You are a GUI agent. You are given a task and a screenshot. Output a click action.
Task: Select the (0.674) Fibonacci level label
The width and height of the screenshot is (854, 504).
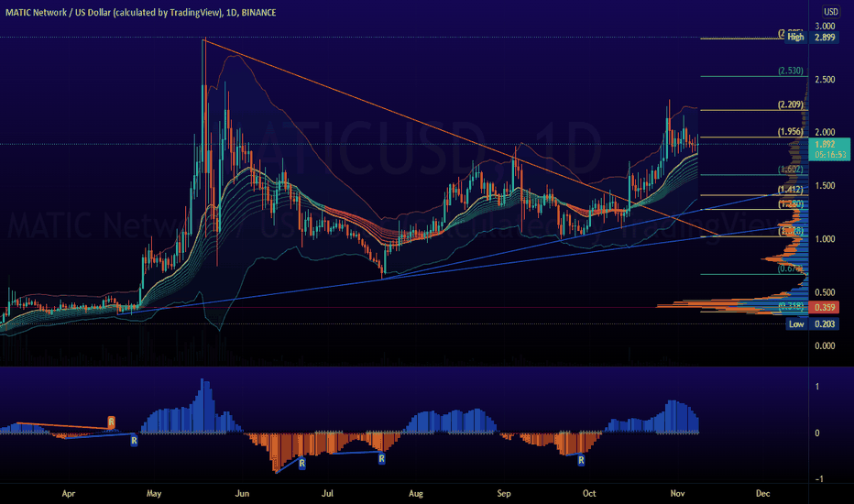pos(790,268)
